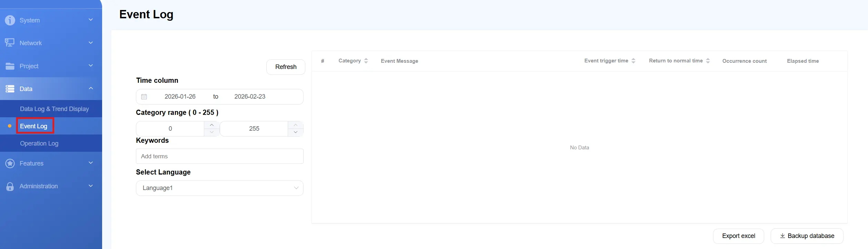Click the Refresh button

click(286, 67)
